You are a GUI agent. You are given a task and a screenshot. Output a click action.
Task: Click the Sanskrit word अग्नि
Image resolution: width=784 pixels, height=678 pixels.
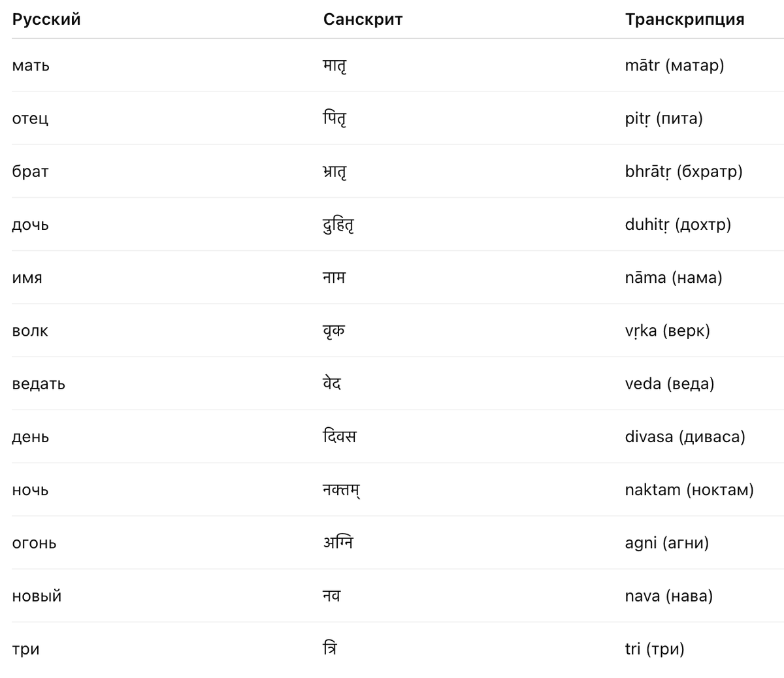pos(338,543)
